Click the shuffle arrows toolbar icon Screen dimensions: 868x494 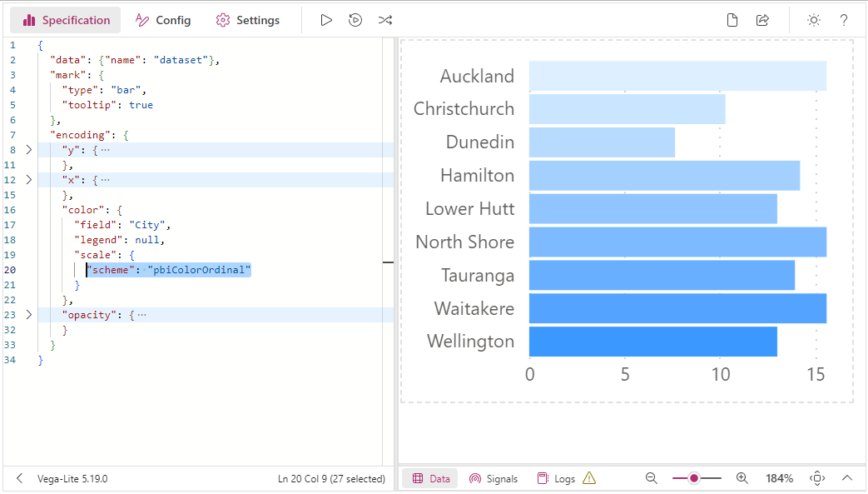385,21
